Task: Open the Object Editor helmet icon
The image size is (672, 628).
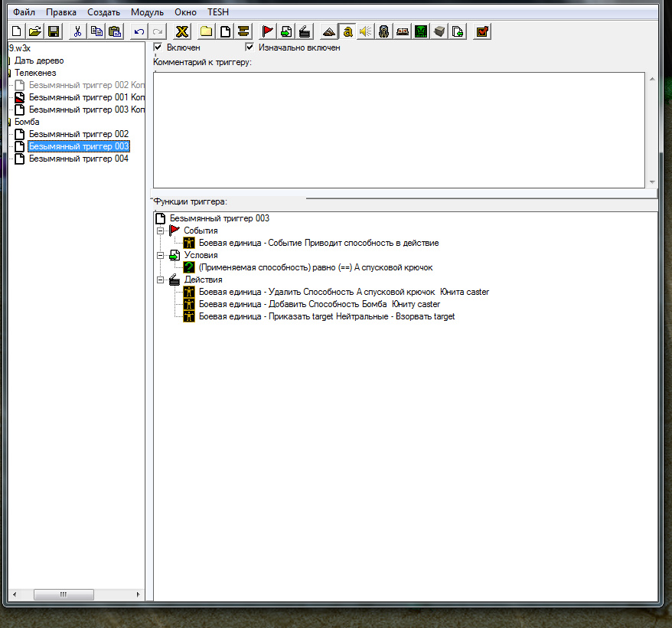Action: (x=384, y=31)
